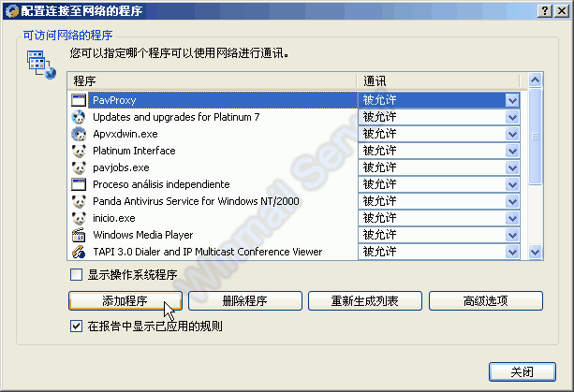Uncheck 在报告中显示已应用的规则 checkbox
Screen dimensions: 574x392
tap(77, 327)
